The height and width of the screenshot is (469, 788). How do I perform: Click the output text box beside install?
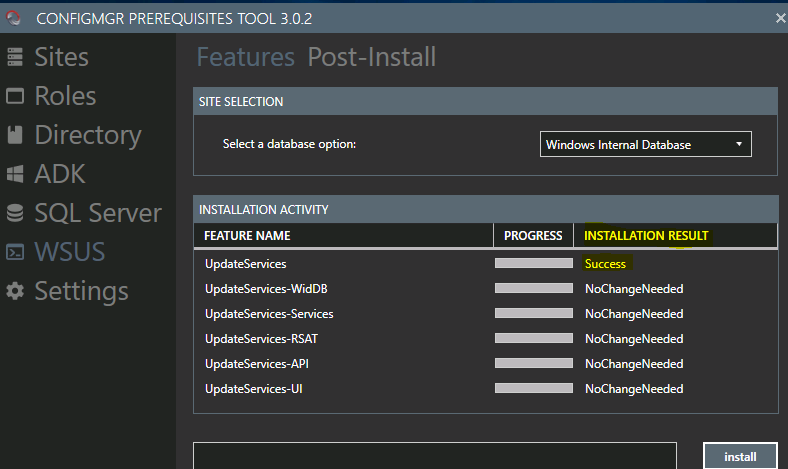[435, 455]
